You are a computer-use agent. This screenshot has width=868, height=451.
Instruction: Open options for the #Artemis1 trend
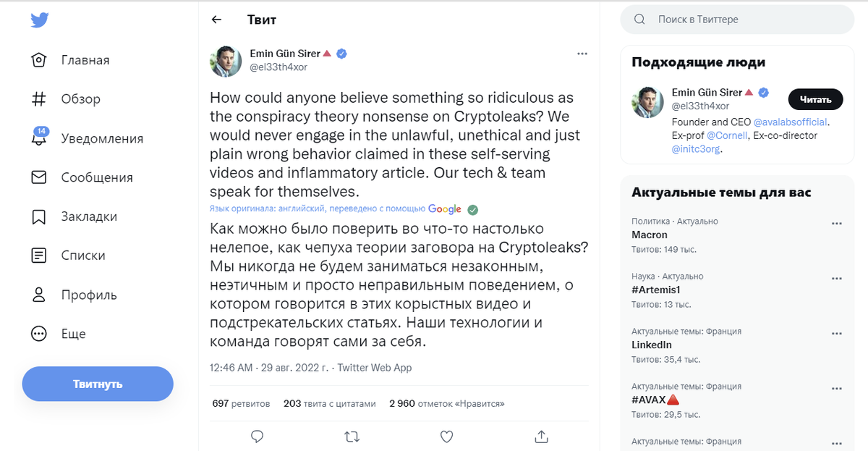pos(837,278)
